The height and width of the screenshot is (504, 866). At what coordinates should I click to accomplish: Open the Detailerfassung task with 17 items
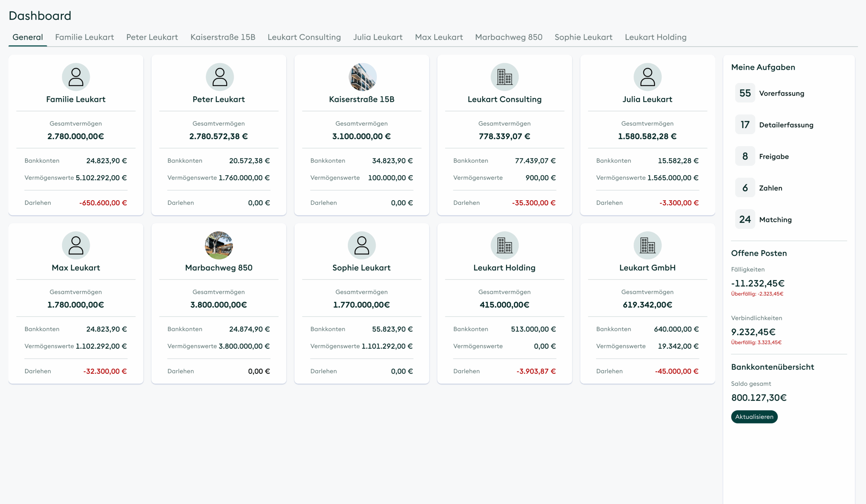click(786, 125)
